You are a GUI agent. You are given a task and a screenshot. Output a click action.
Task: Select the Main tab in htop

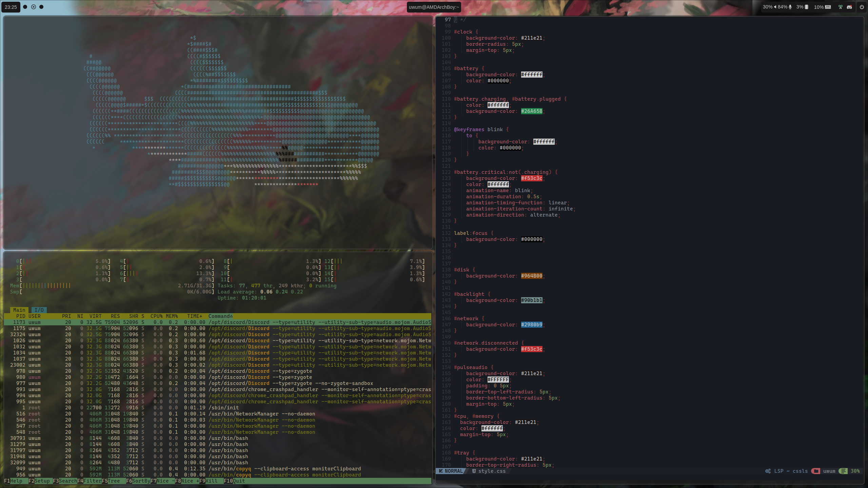click(x=19, y=310)
